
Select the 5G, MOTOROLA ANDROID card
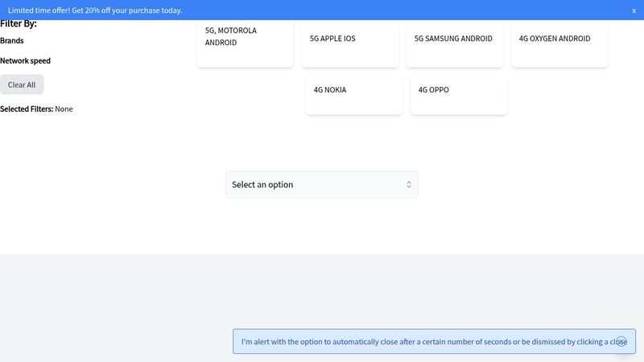(x=246, y=43)
